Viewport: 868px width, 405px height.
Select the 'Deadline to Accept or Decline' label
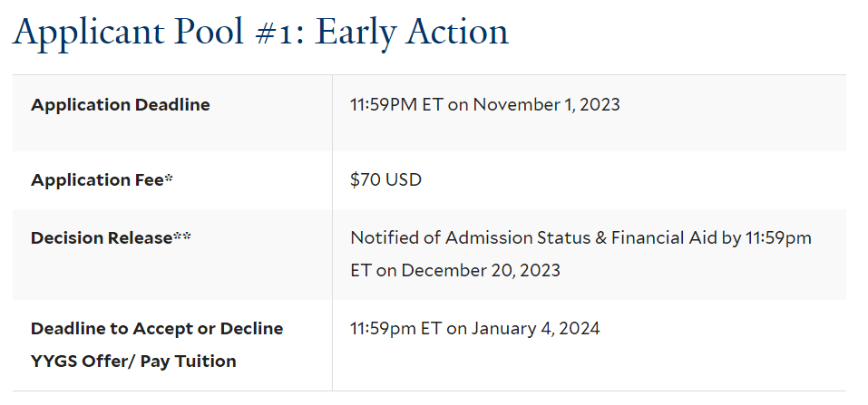tap(157, 329)
